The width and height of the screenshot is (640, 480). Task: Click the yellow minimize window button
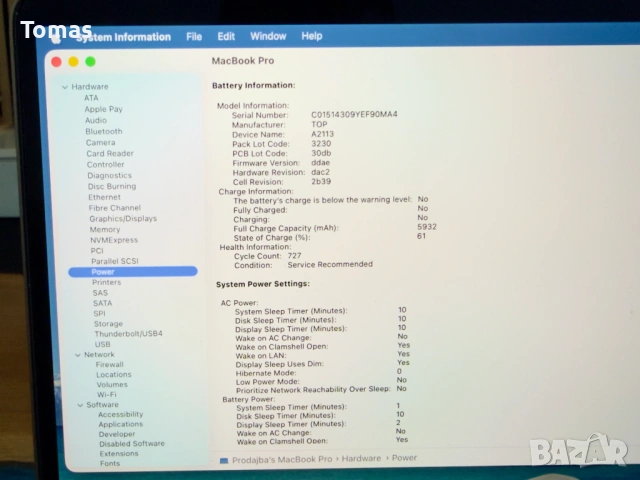pos(73,62)
